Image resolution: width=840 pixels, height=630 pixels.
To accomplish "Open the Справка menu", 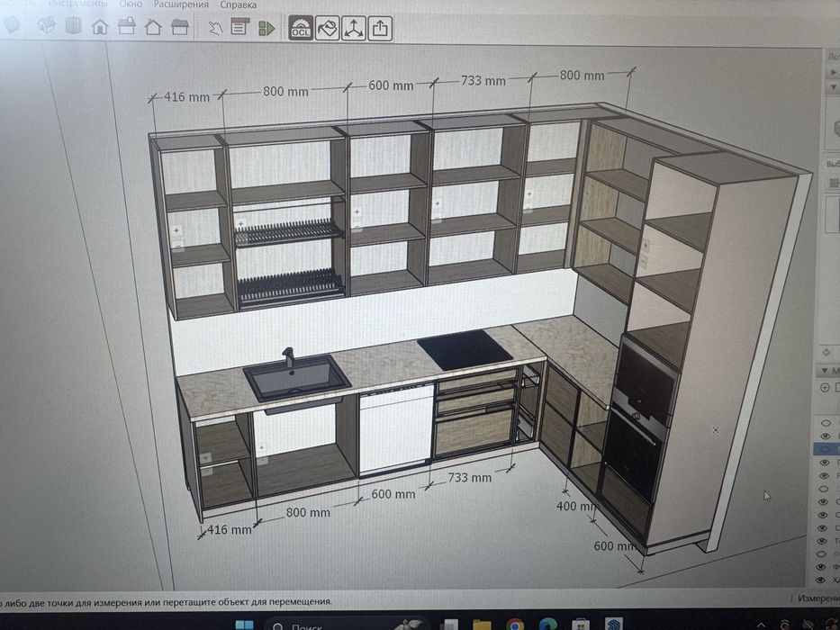I will [239, 4].
